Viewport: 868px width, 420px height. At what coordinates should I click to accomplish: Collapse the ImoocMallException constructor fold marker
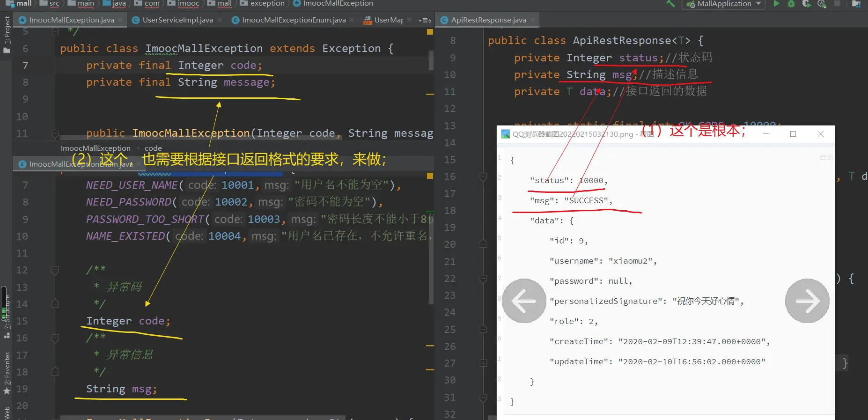click(x=55, y=133)
